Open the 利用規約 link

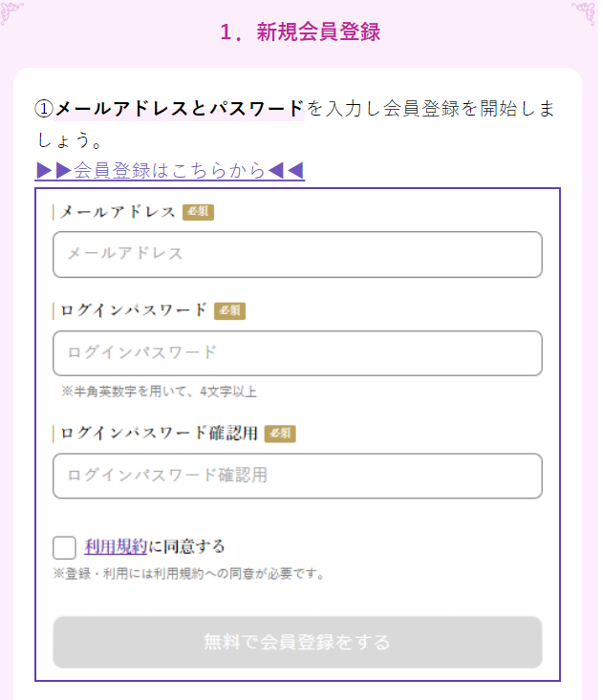[116, 547]
